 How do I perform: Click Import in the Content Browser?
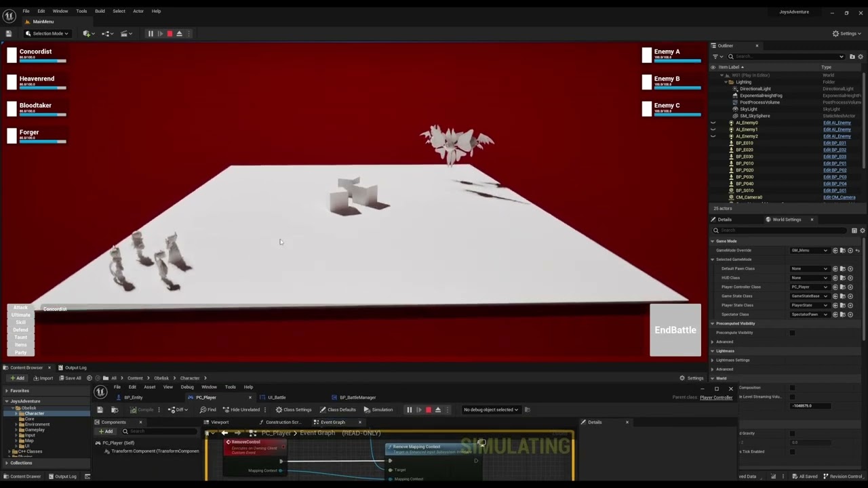click(43, 378)
